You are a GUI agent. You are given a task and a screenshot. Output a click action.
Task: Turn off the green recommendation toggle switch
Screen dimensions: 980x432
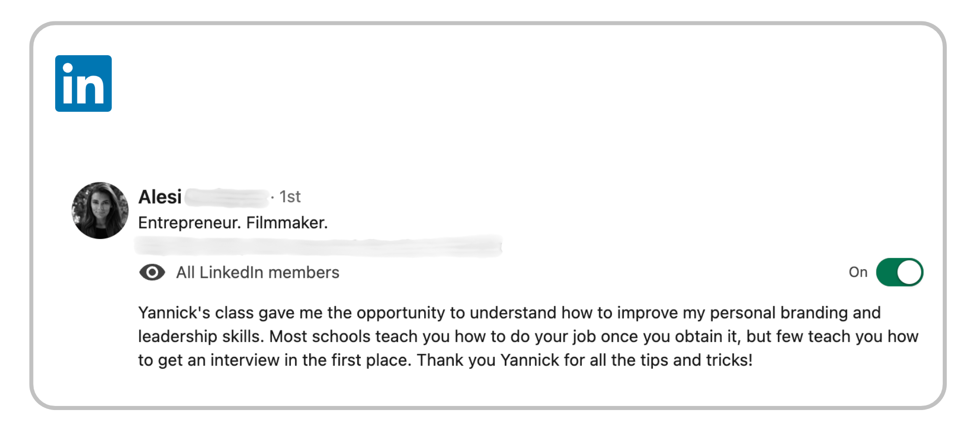(899, 272)
